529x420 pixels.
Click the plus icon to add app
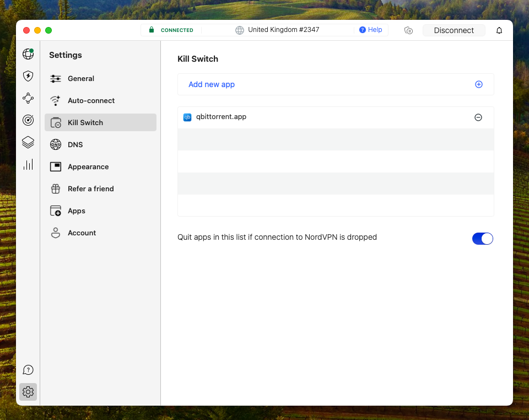point(479,84)
